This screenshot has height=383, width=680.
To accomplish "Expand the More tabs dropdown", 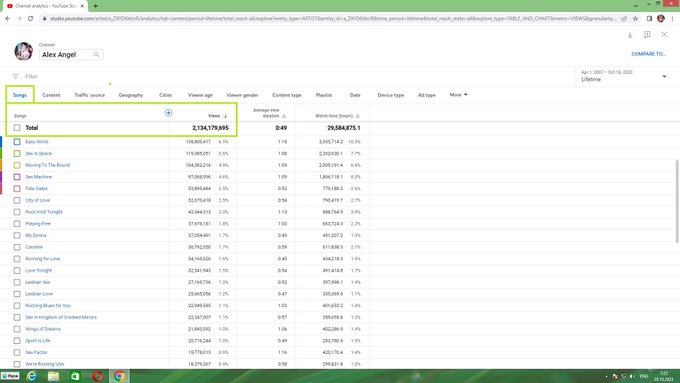I will (x=458, y=95).
